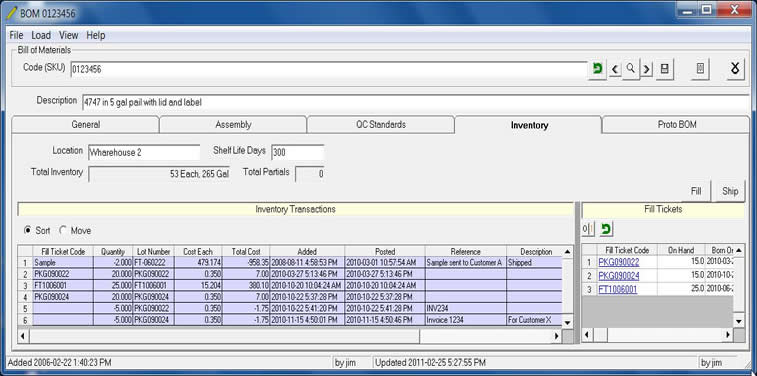Image resolution: width=757 pixels, height=376 pixels.
Task: Click the On Hand column header
Action: pos(681,250)
